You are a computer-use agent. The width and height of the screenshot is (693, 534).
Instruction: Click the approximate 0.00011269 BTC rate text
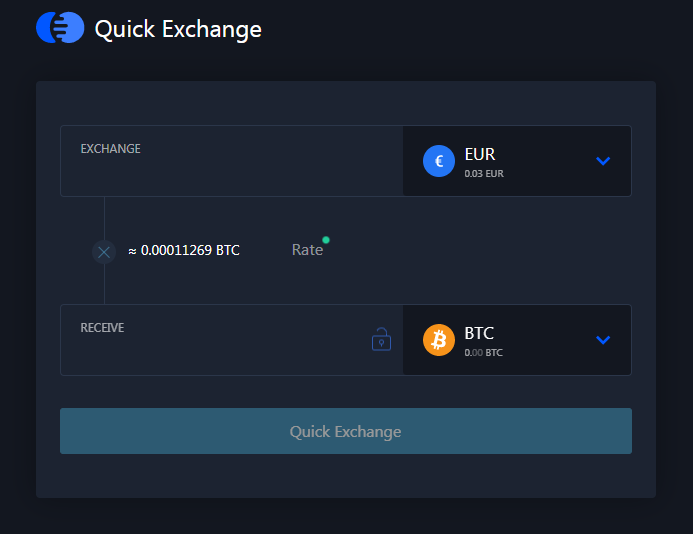[184, 250]
